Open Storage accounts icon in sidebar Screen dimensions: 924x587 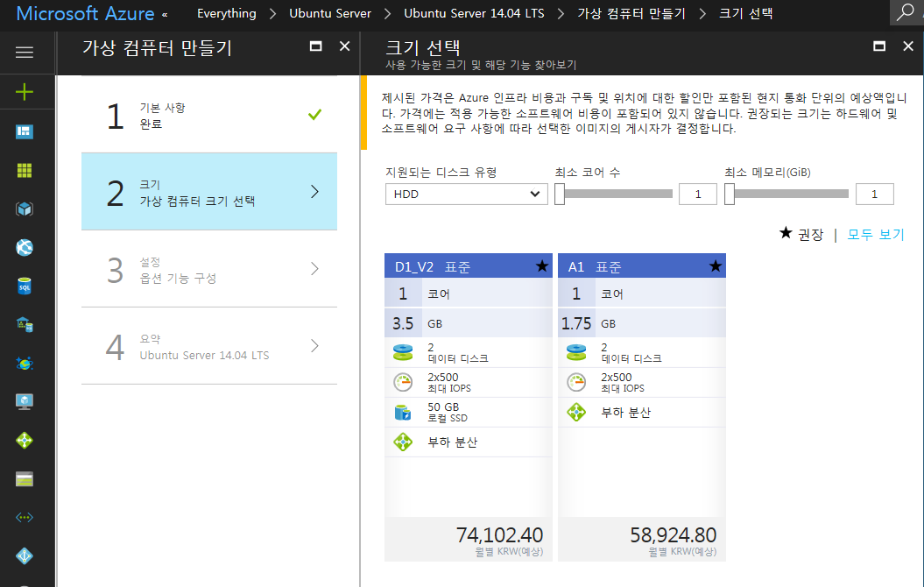coord(25,479)
